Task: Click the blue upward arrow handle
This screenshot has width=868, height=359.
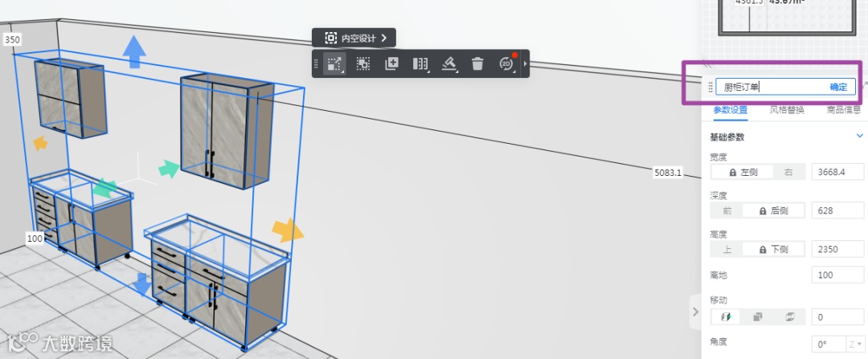Action: pyautogui.click(x=134, y=51)
